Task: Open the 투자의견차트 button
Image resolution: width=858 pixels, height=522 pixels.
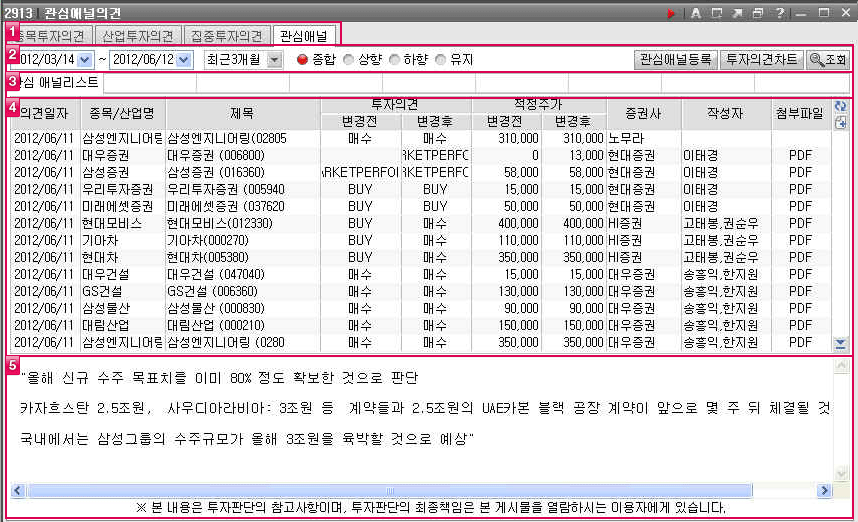Action: coord(762,60)
